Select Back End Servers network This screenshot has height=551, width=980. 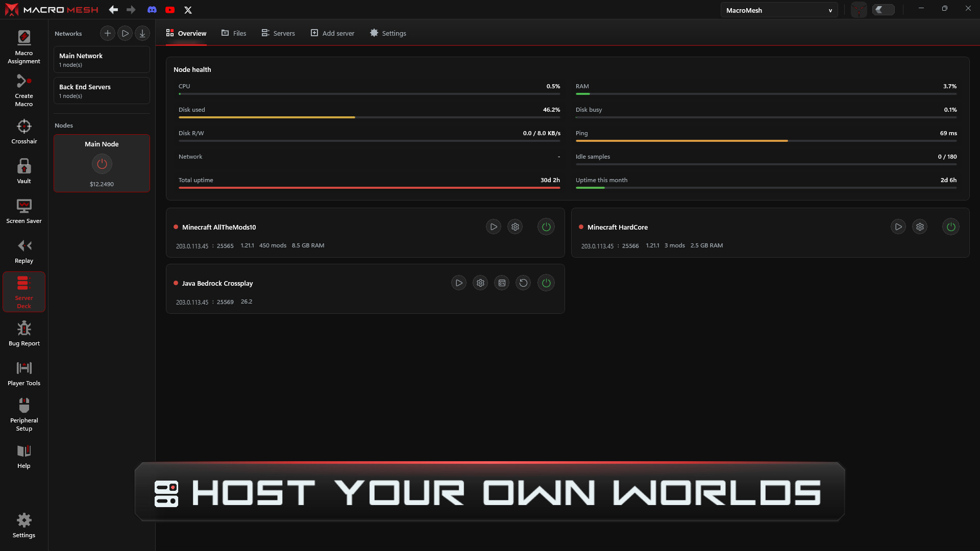coord(102,91)
